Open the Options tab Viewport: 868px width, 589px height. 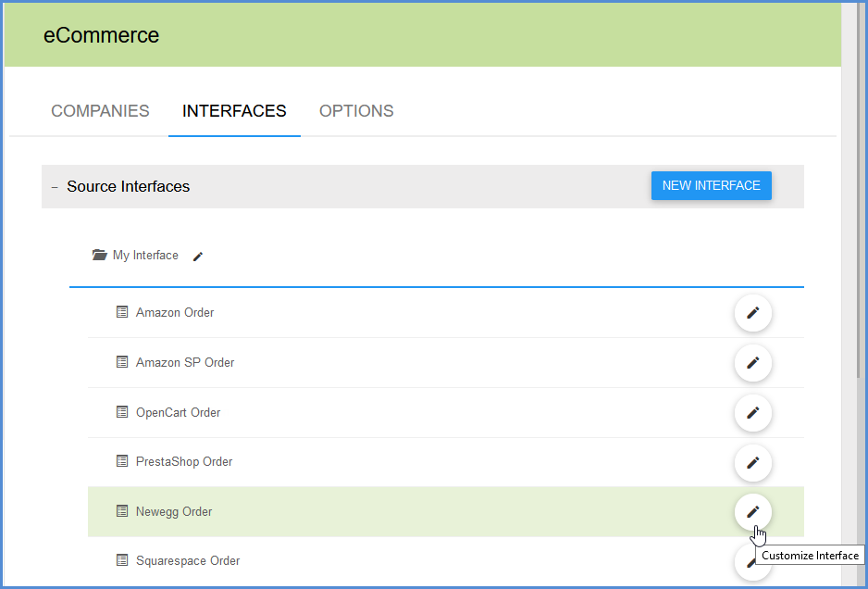click(356, 111)
